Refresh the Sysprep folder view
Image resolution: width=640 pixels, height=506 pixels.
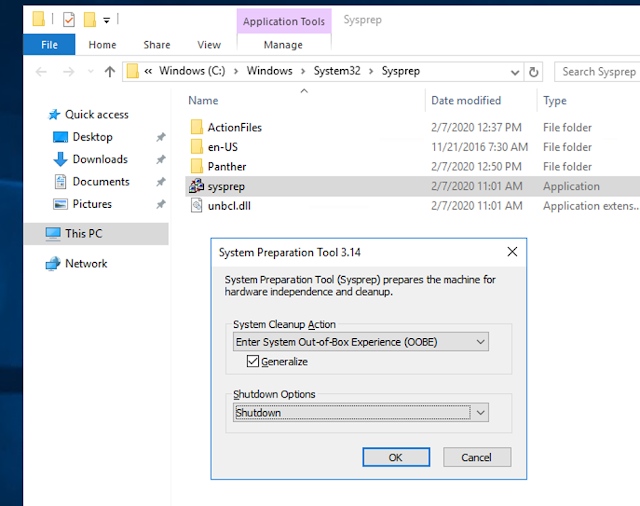click(533, 72)
